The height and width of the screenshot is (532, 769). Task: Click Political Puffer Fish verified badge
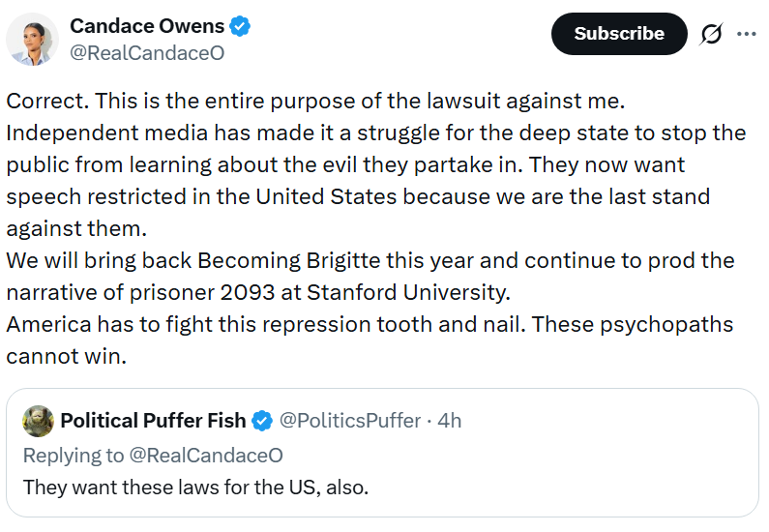261,421
